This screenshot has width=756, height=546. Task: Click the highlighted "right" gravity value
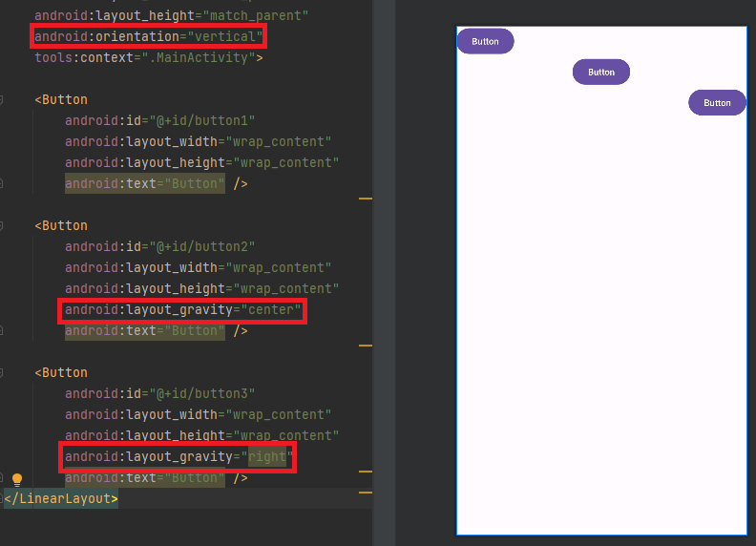click(x=267, y=457)
